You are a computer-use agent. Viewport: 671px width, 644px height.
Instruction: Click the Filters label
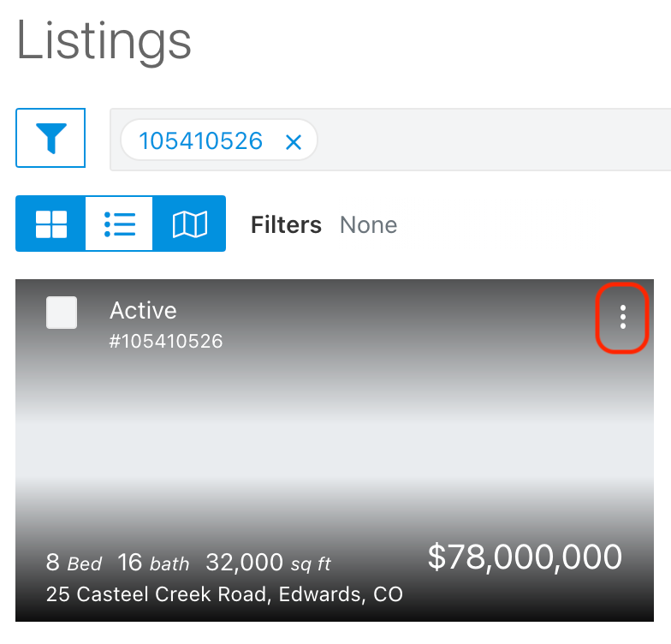pyautogui.click(x=286, y=224)
